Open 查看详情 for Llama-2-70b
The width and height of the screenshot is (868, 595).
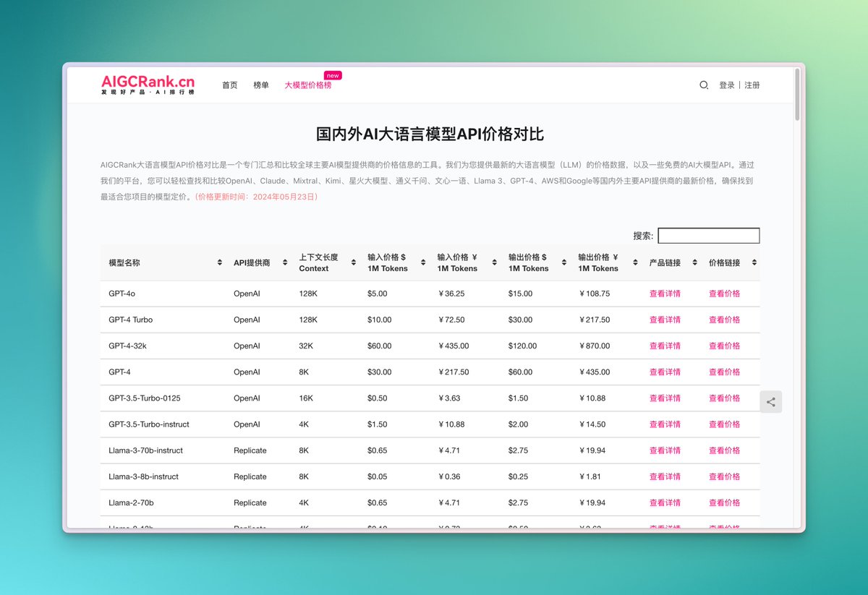pos(665,502)
